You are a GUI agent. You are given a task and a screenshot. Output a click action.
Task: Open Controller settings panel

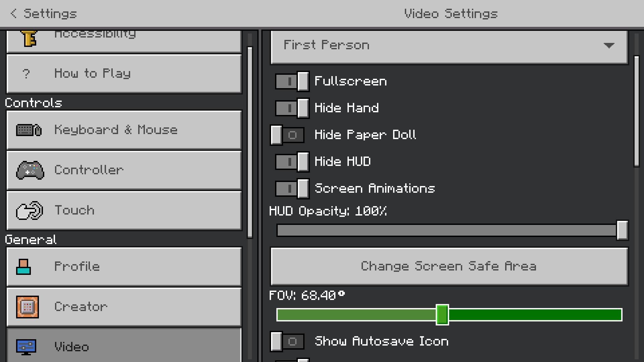[x=123, y=170]
